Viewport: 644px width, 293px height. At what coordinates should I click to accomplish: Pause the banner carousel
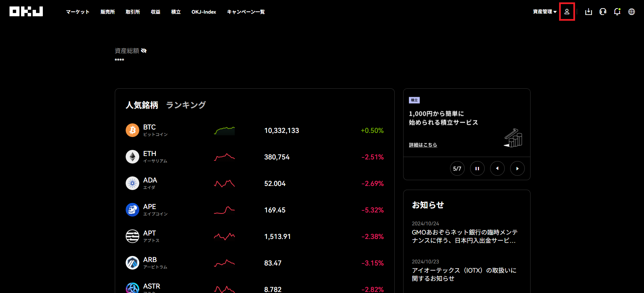pos(477,169)
